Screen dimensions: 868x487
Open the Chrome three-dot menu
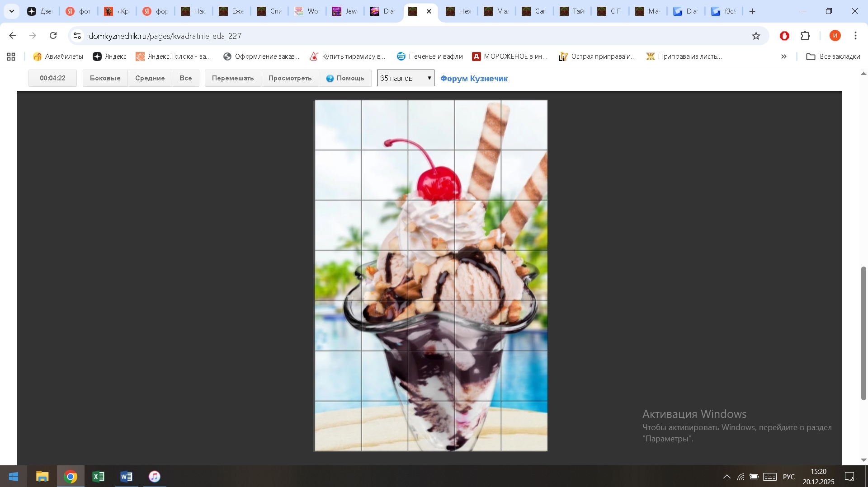point(855,36)
